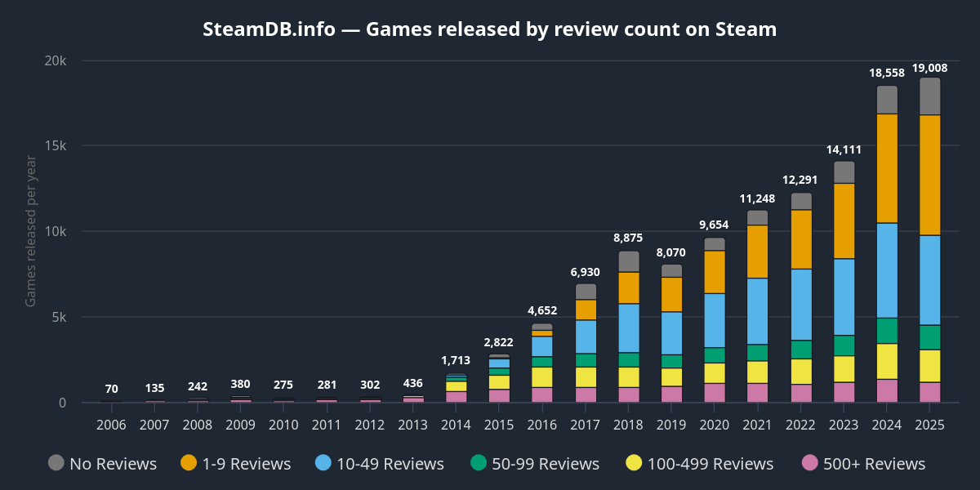Toggle the No Reviews legend marker
This screenshot has width=980, height=490.
56,463
